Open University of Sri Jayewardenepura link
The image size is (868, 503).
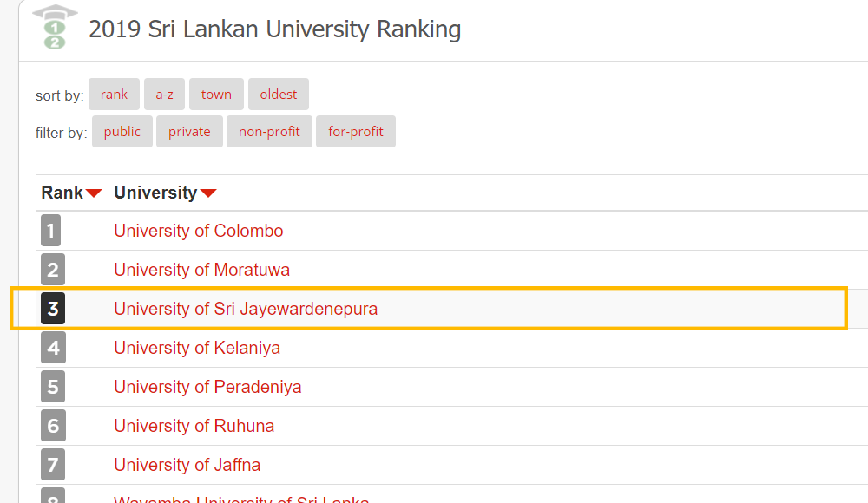pyautogui.click(x=246, y=309)
